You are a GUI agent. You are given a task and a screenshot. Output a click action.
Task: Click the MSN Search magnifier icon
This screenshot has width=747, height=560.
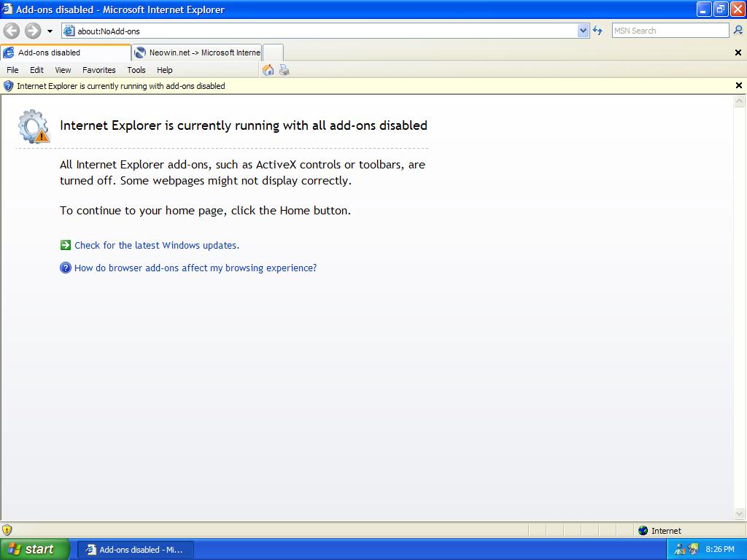coord(738,31)
